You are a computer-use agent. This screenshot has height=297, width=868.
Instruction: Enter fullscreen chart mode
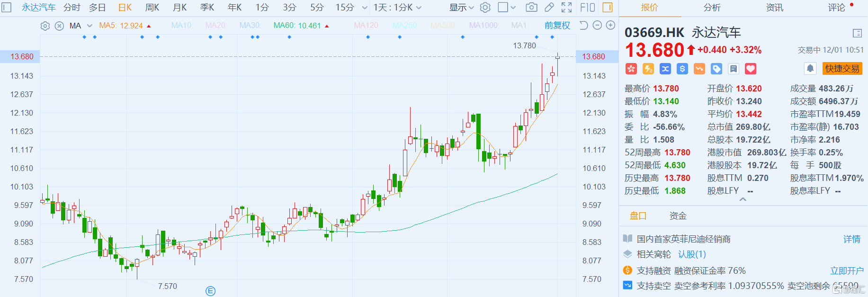[x=566, y=7]
